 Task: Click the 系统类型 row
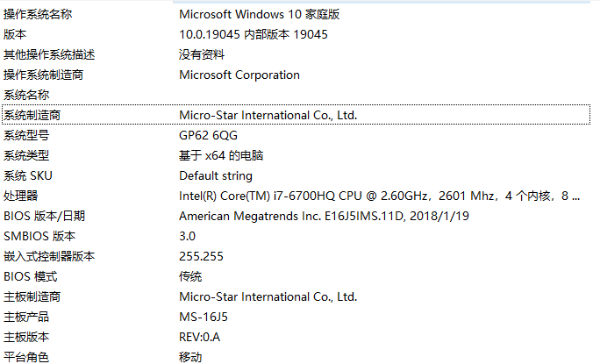coord(26,155)
